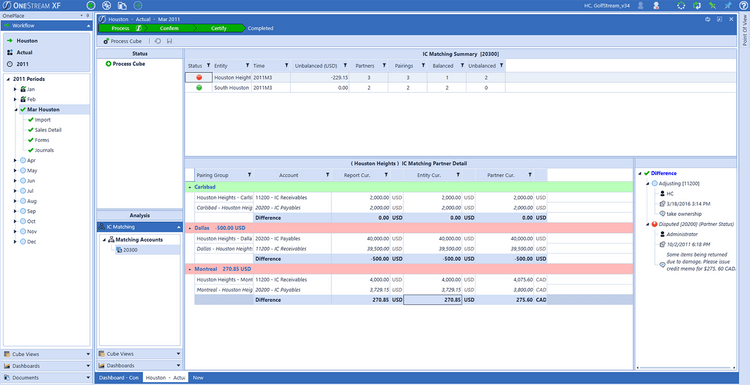Click the Montreal Entity Cur. difference cell 270.85

coord(432,300)
